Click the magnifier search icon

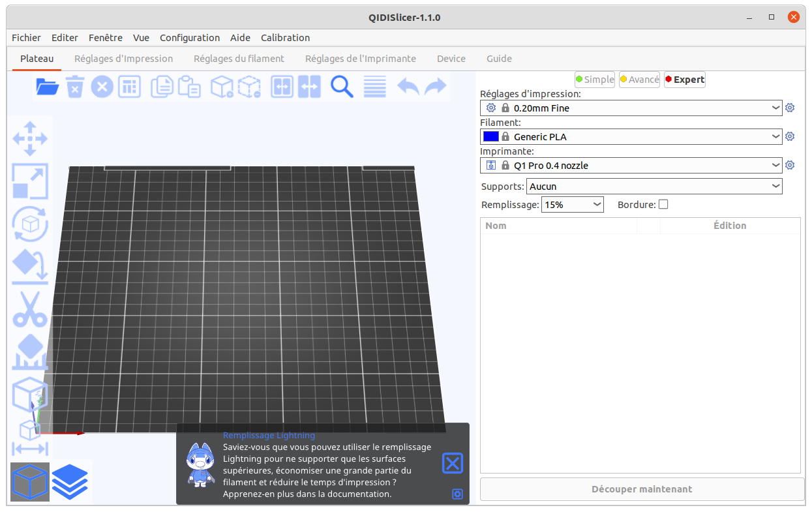point(342,87)
